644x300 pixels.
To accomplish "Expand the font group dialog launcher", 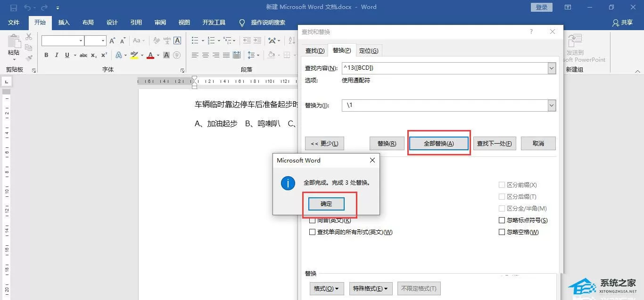I will [182, 70].
